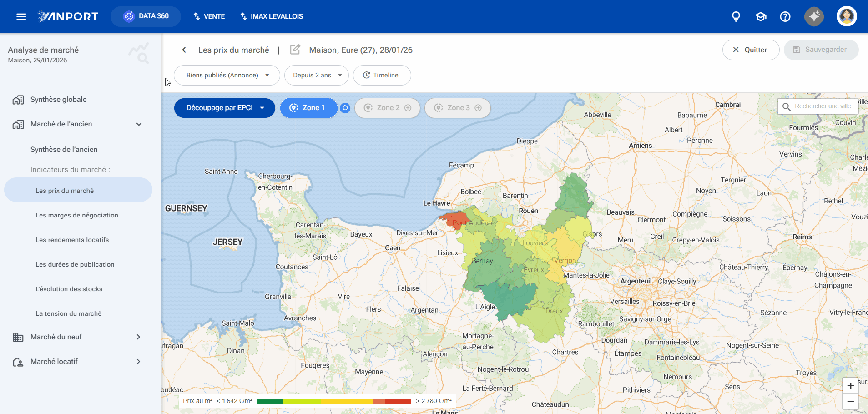Click the Maison, Eure (27), 28/01/26 title

[x=361, y=50]
